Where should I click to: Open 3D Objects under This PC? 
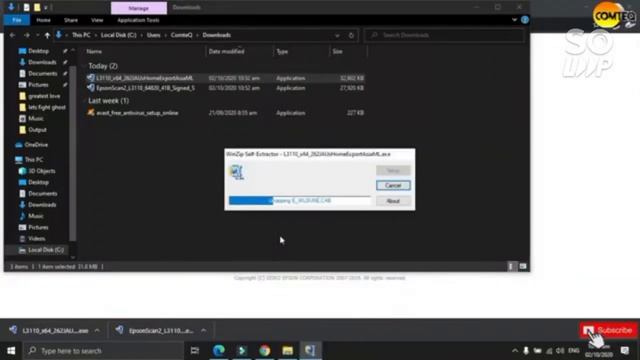(42, 171)
